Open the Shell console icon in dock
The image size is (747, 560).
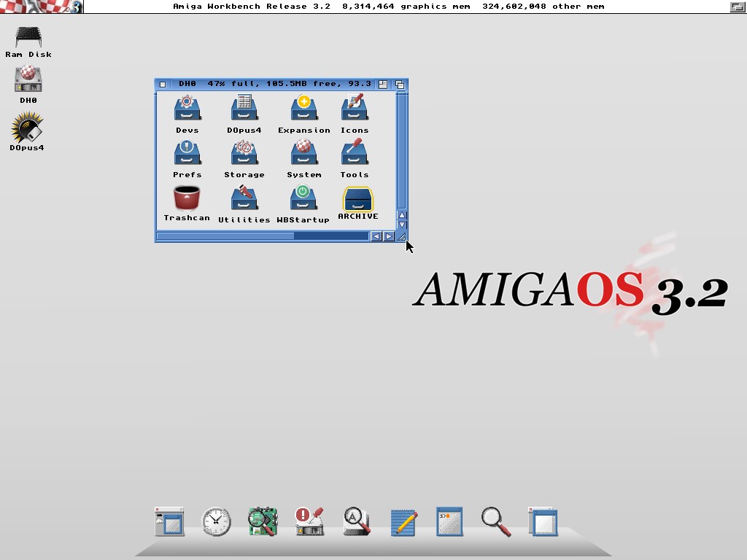click(x=449, y=522)
